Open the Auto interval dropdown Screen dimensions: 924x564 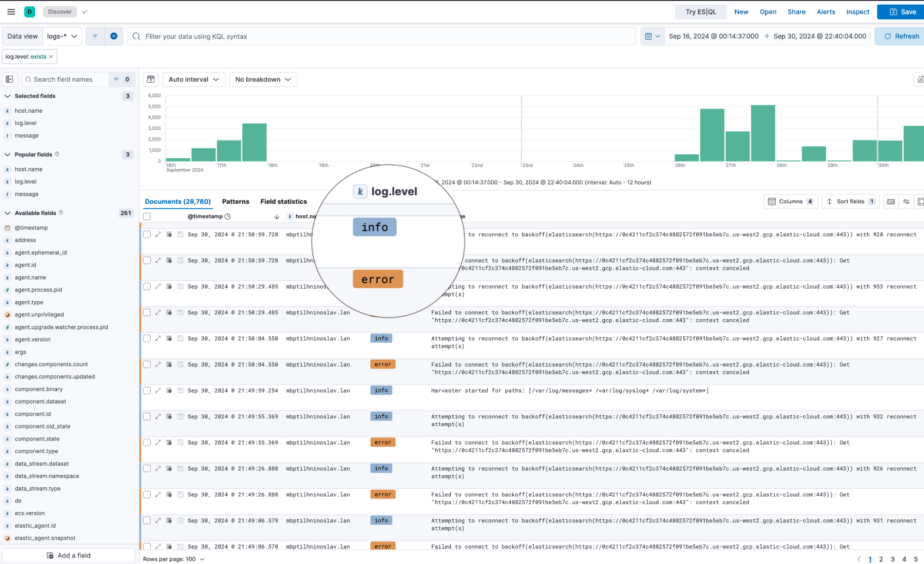(194, 79)
